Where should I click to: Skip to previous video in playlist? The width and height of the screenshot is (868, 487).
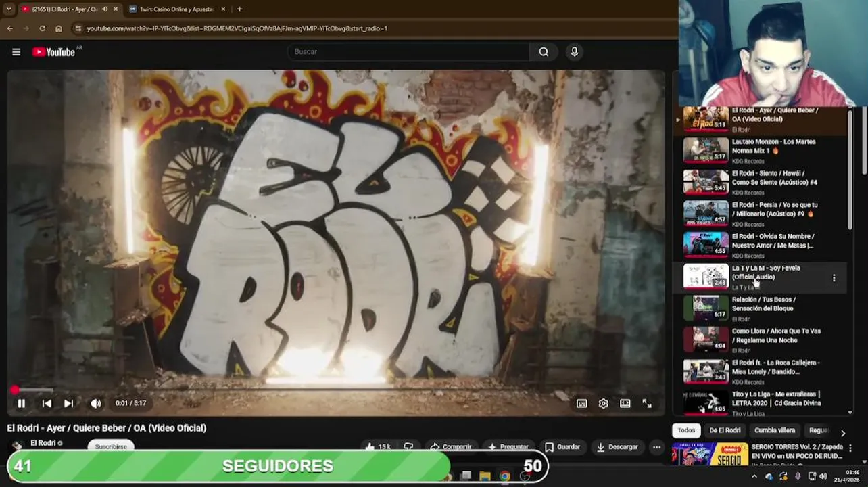click(47, 404)
